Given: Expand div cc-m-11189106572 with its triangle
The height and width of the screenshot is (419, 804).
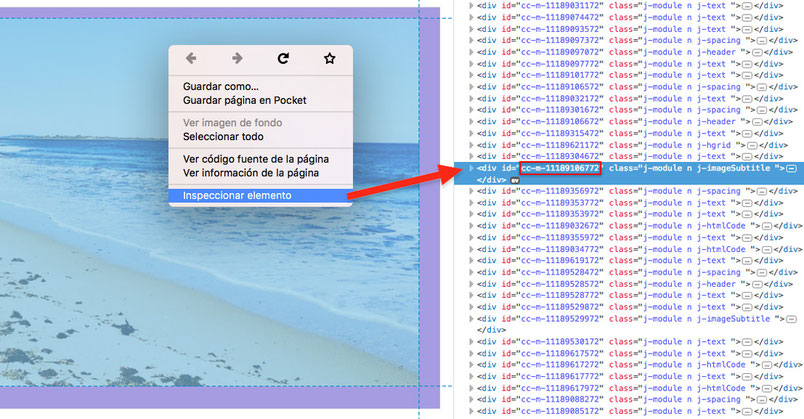Looking at the screenshot, I should 471,87.
